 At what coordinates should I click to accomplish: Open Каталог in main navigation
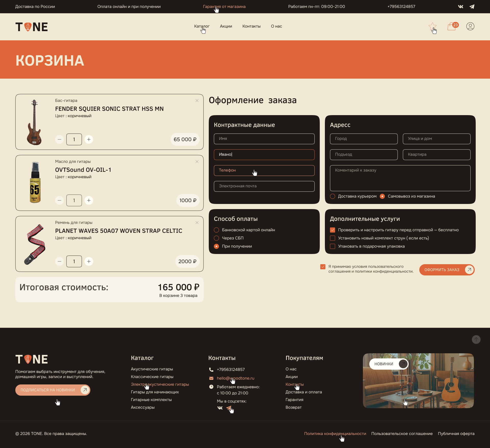202,26
